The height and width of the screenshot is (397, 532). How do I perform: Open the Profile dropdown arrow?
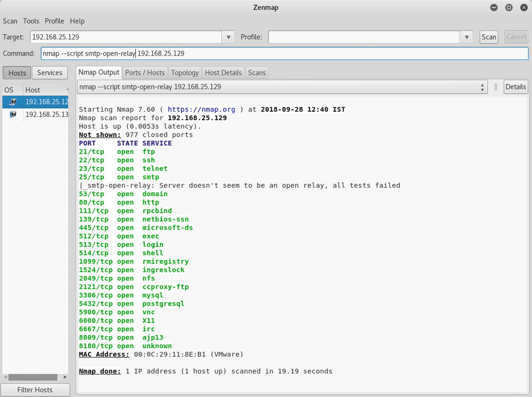click(466, 37)
